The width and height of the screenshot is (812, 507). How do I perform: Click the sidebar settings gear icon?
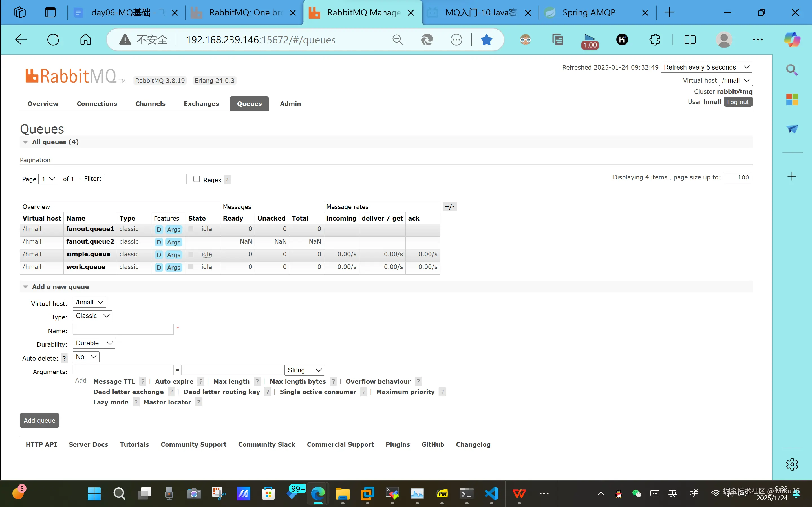(792, 464)
